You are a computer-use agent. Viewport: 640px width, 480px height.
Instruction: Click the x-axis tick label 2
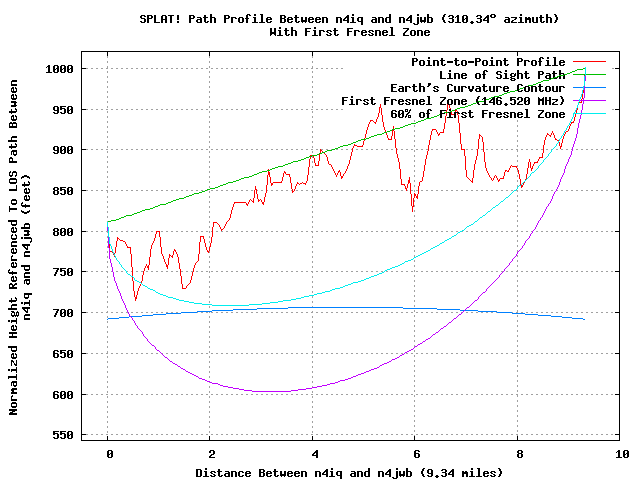(x=211, y=454)
